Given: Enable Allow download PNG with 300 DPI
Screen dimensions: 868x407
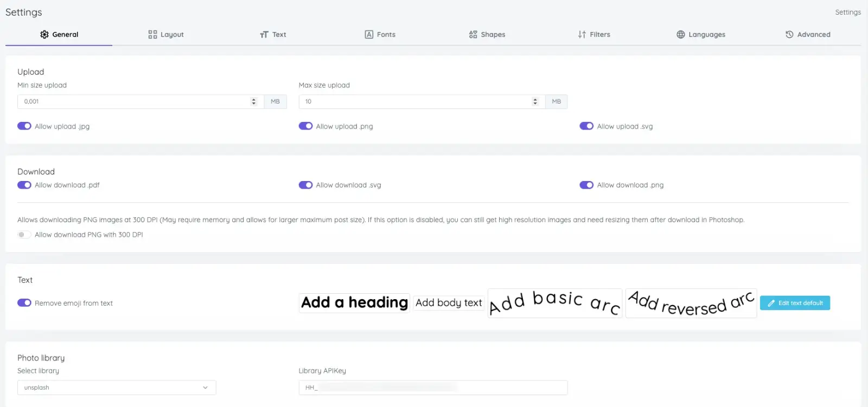Looking at the screenshot, I should 24,235.
